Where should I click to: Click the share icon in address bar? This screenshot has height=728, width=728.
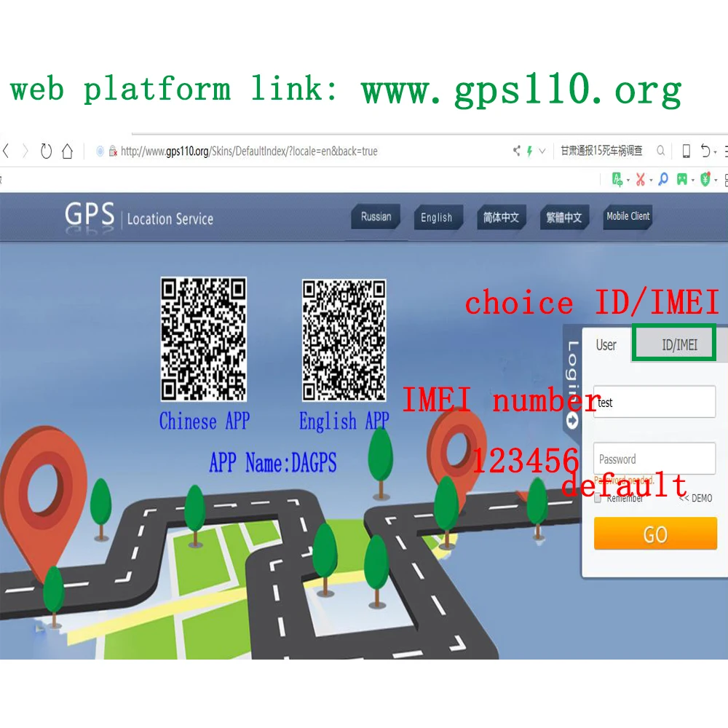(x=516, y=151)
